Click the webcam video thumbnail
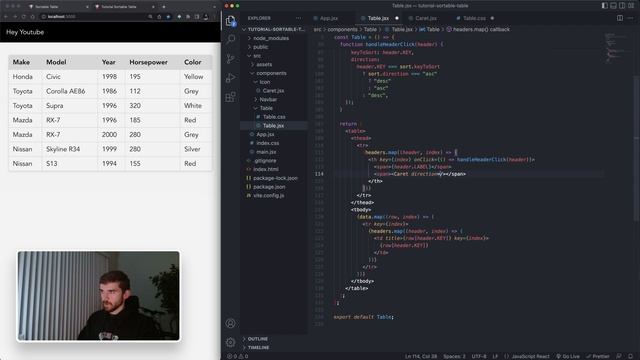This screenshot has width=640, height=360. 98,296
